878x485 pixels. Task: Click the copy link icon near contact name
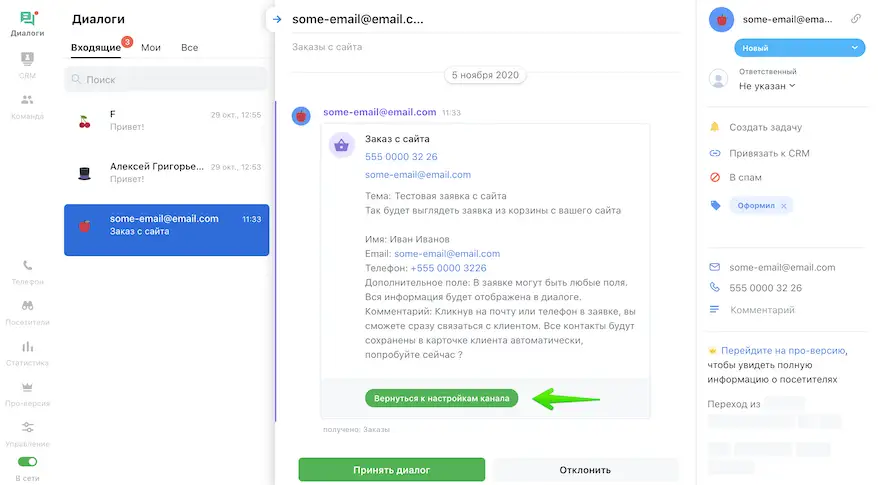point(855,19)
